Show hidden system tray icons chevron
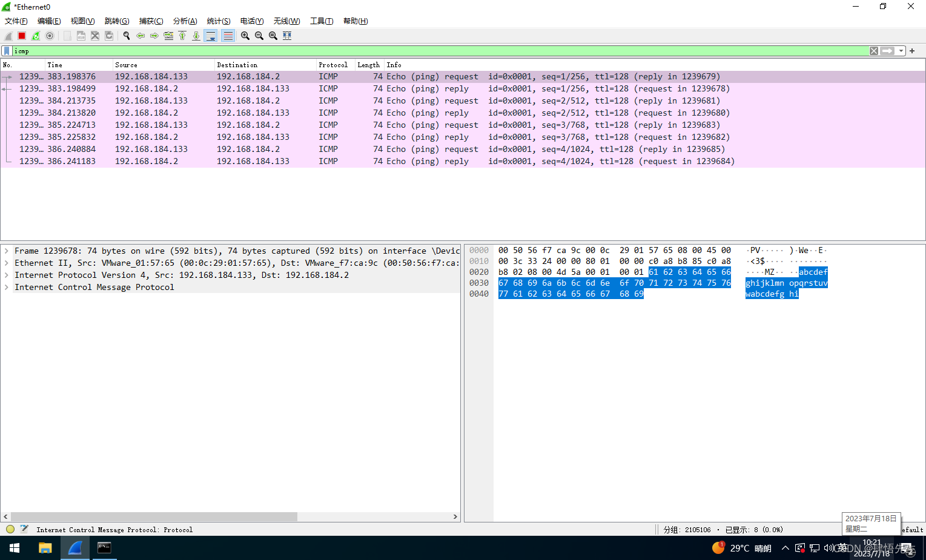This screenshot has height=560, width=926. (785, 548)
